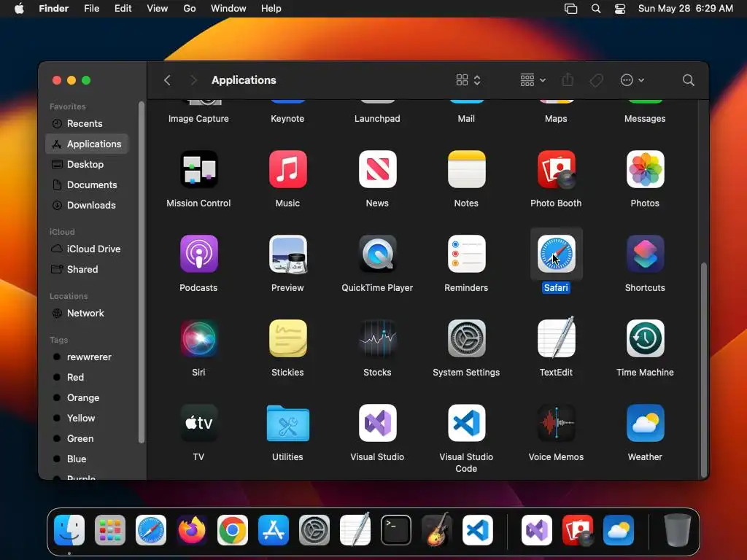This screenshot has height=560, width=747.
Task: Select the Apple TV app icon
Action: (198, 423)
